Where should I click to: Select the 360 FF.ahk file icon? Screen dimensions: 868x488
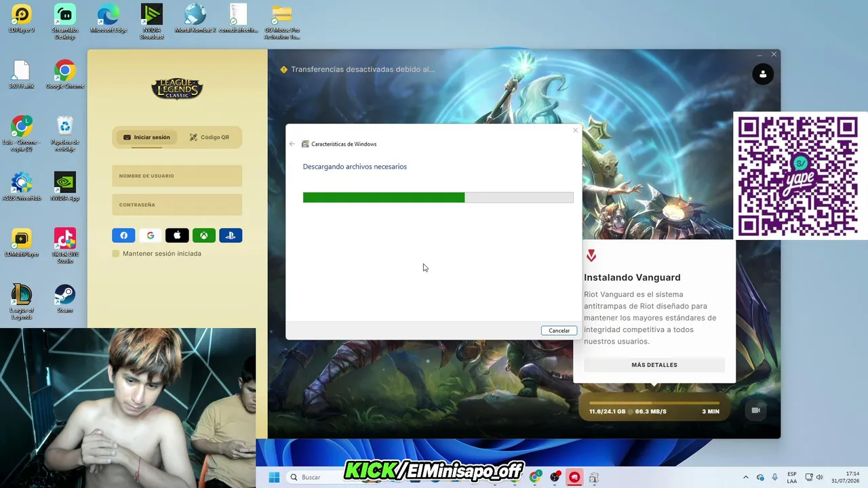pyautogui.click(x=22, y=75)
